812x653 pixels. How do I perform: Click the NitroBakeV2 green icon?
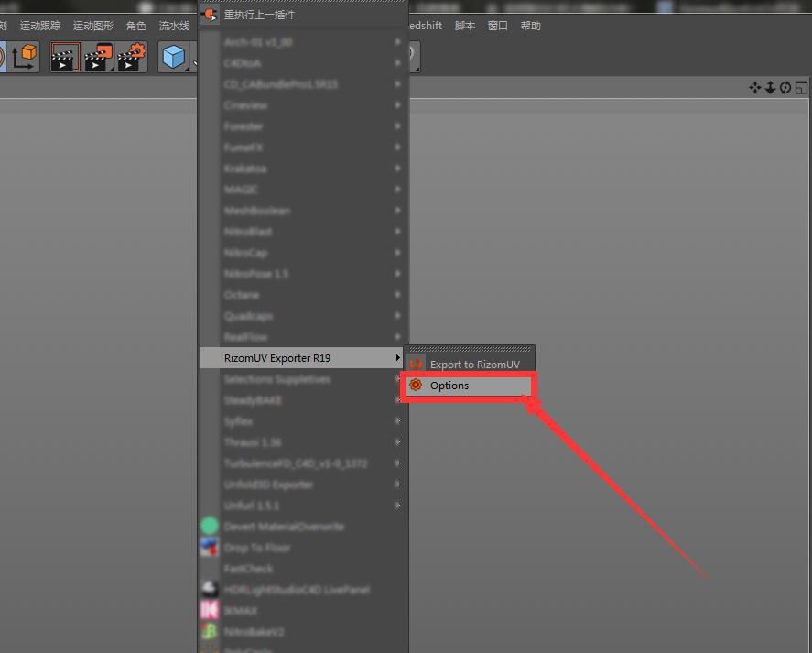point(210,631)
